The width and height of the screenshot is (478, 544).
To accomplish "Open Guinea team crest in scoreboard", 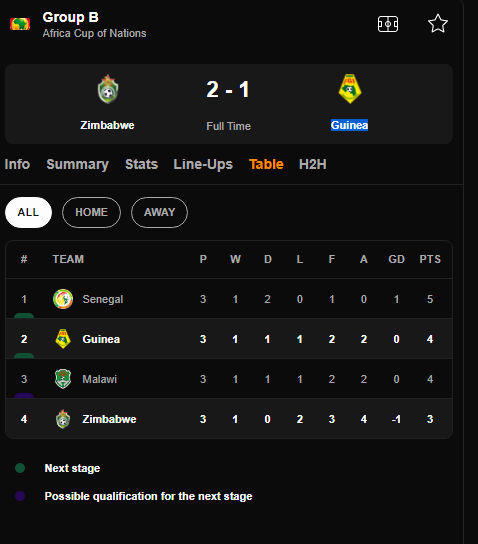I will click(350, 89).
